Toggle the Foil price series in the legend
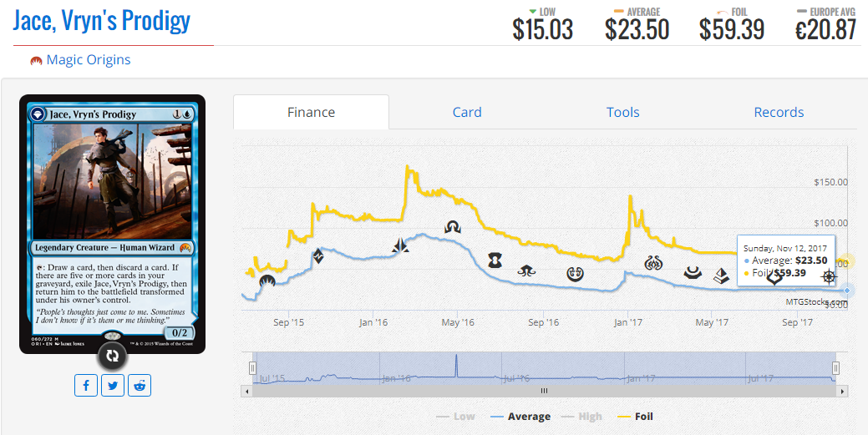This screenshot has height=435, width=868. click(x=634, y=416)
